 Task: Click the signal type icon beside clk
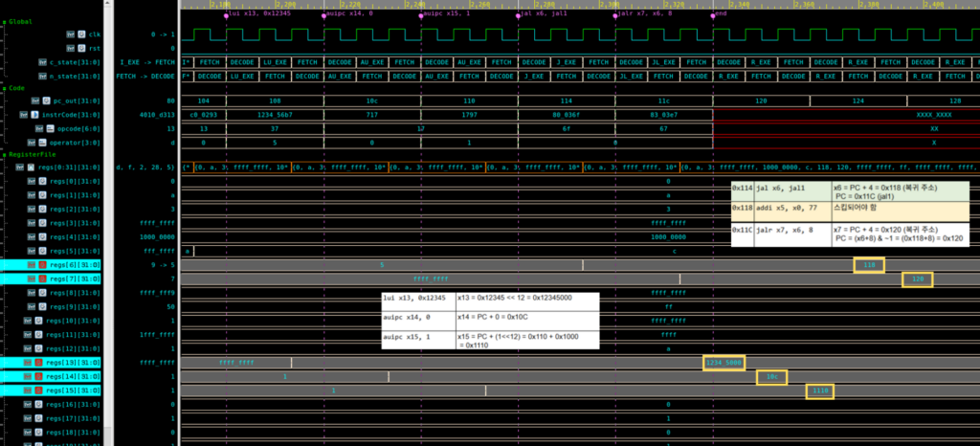(x=81, y=34)
